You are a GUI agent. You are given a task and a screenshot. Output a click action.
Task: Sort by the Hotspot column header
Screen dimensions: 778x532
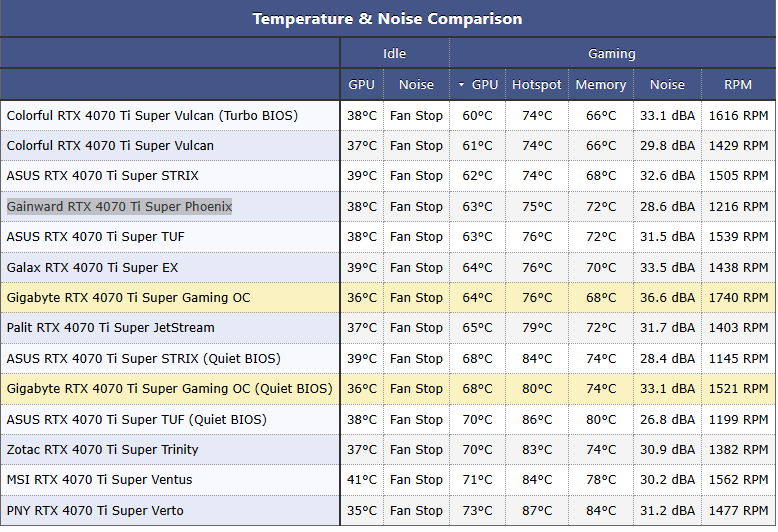[537, 85]
